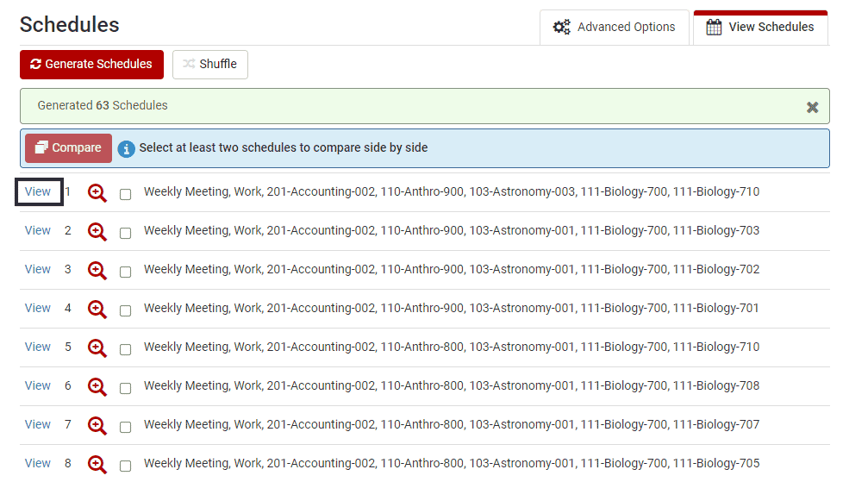Switch to the View Schedules tab
This screenshot has height=482, width=868.
click(760, 27)
